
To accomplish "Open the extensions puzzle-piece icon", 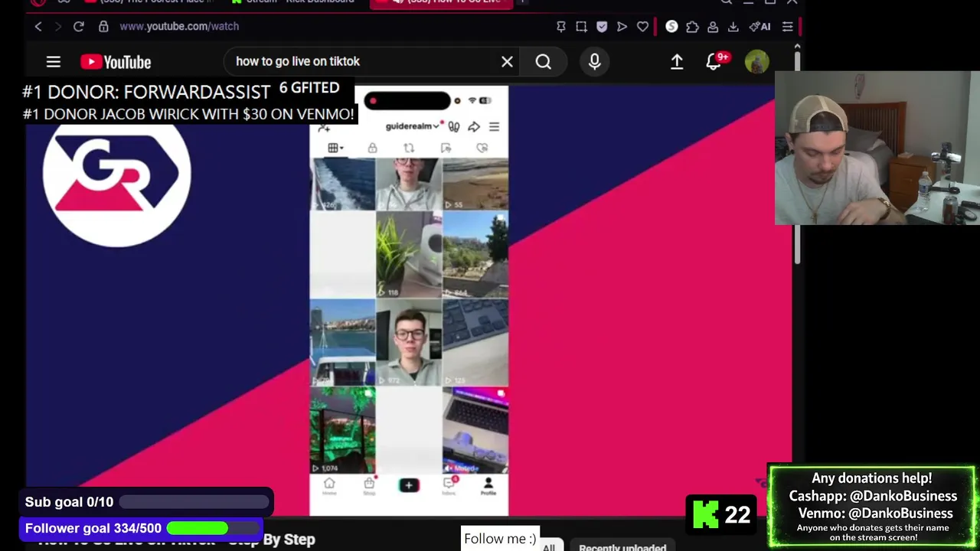I will pyautogui.click(x=692, y=26).
